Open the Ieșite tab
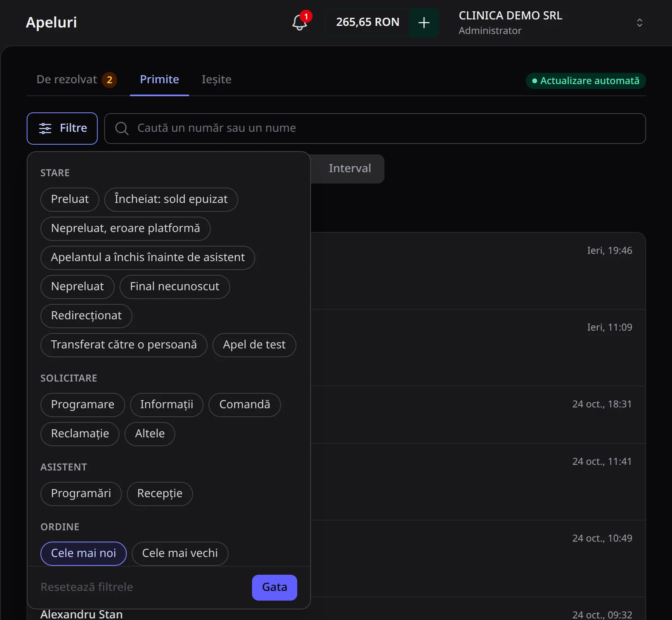672x620 pixels. click(216, 80)
